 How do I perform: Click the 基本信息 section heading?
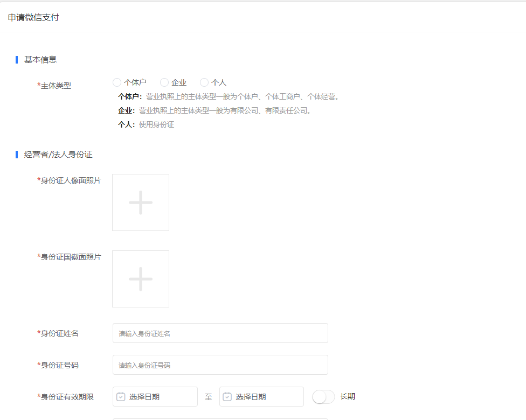[40, 60]
